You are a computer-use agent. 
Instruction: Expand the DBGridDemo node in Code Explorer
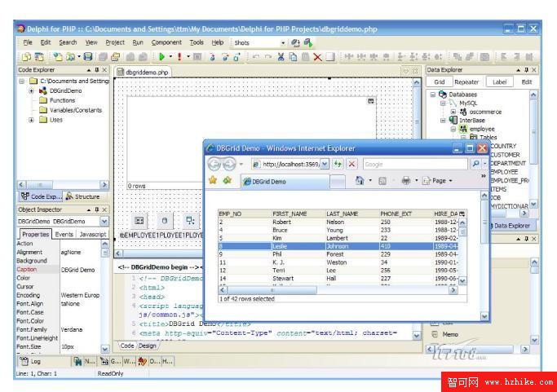point(31,91)
